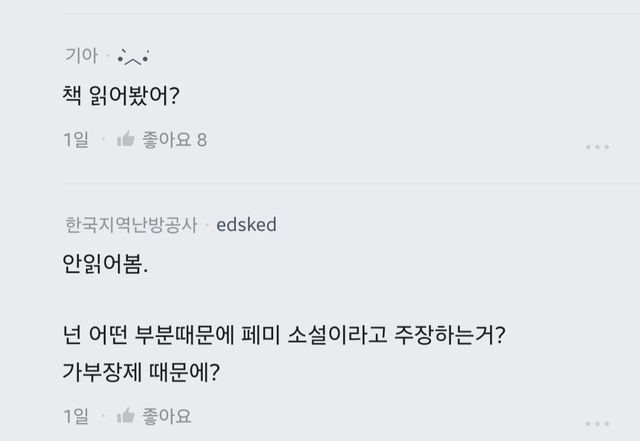Image resolution: width=640 pixels, height=441 pixels.
Task: Open the 기아 company name link
Action: [81, 57]
